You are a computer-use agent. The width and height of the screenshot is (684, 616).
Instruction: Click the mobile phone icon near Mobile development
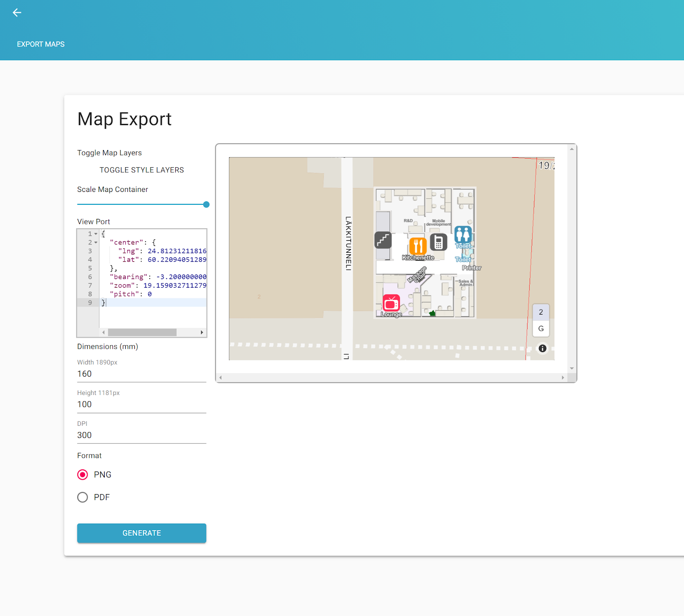[x=439, y=242]
